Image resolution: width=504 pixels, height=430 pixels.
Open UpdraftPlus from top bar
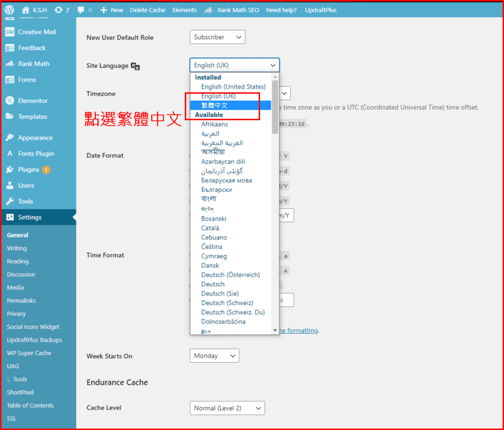(x=320, y=10)
